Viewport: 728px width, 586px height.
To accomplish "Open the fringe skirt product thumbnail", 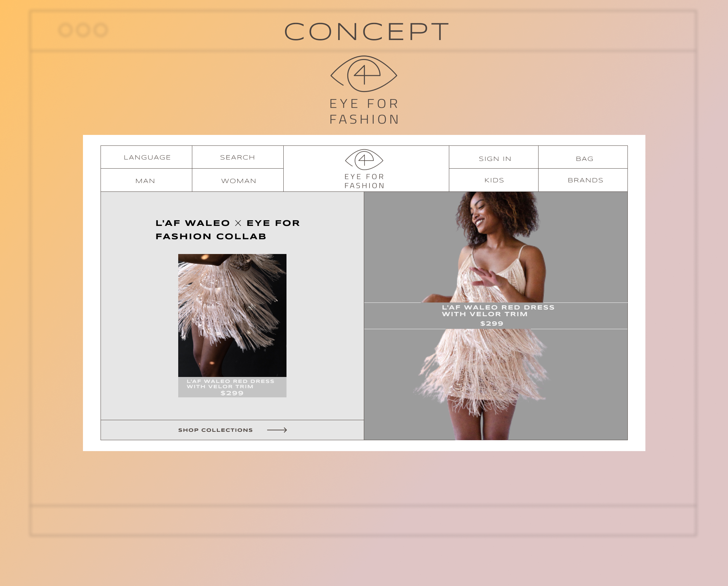I will (x=232, y=315).
